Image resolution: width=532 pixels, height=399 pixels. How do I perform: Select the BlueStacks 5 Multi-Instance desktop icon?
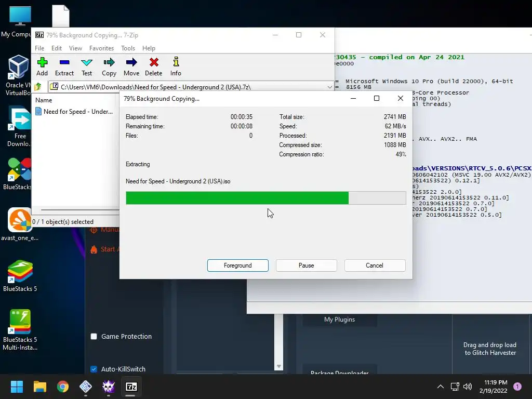pyautogui.click(x=20, y=330)
